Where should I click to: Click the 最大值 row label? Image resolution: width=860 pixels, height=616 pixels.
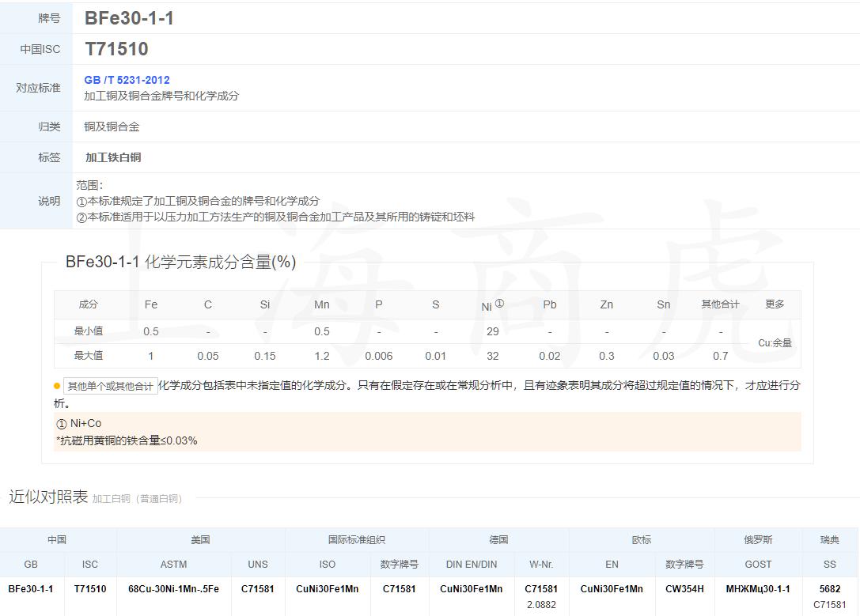[x=89, y=356]
